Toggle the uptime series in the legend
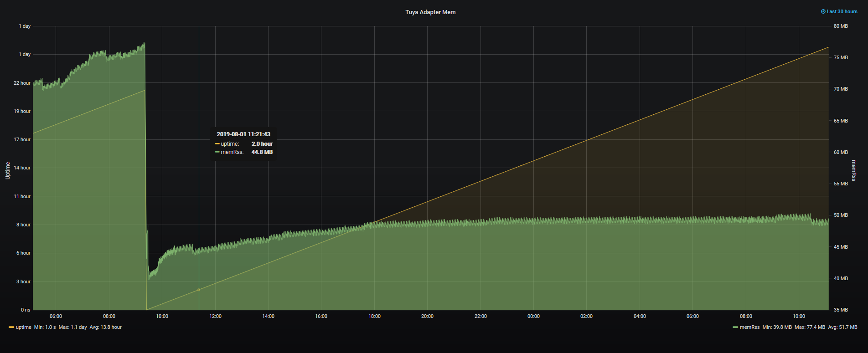Image resolution: width=868 pixels, height=353 pixels. [24, 327]
